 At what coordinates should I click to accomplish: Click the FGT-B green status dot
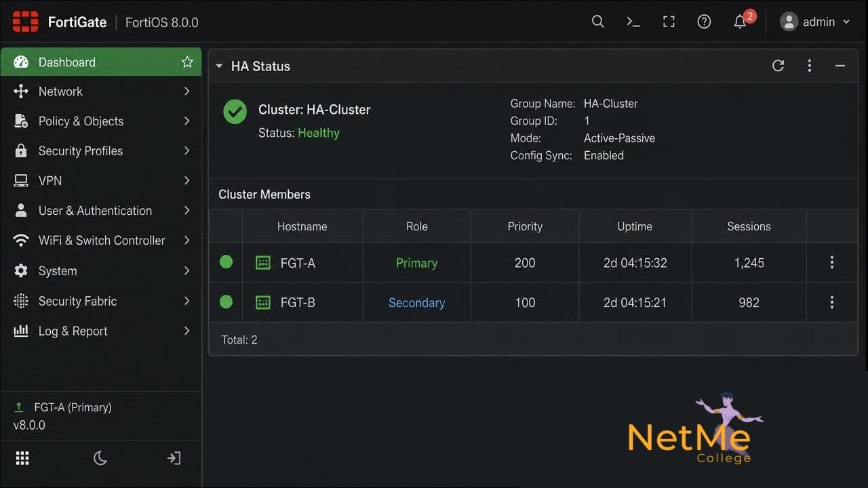tap(226, 302)
